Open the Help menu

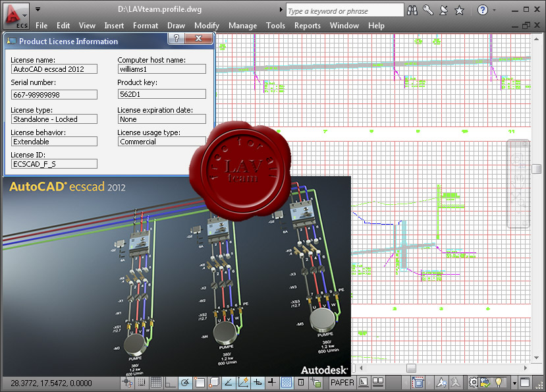coord(376,26)
